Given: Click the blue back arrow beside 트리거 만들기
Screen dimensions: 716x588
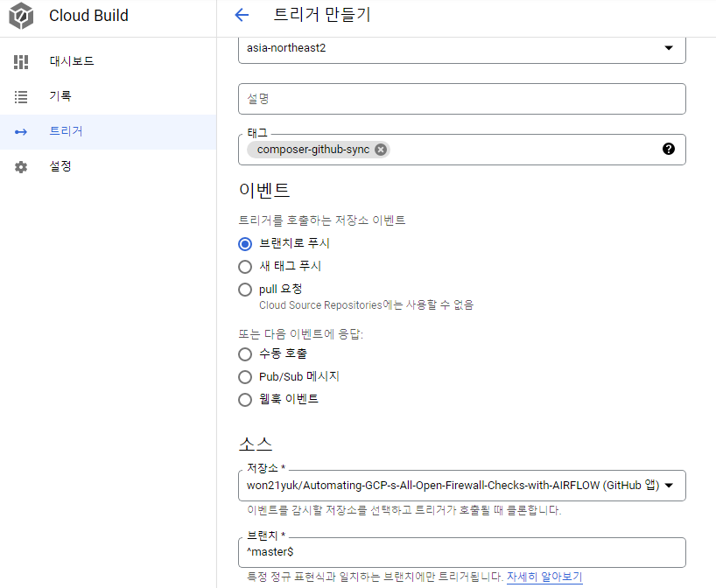Looking at the screenshot, I should tap(241, 15).
